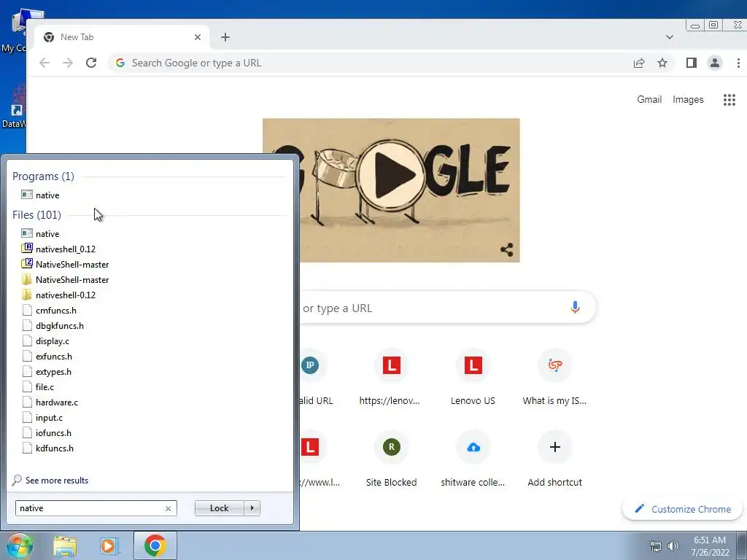Open input.c file
Screen dimensions: 747x560
pyautogui.click(x=42, y=418)
